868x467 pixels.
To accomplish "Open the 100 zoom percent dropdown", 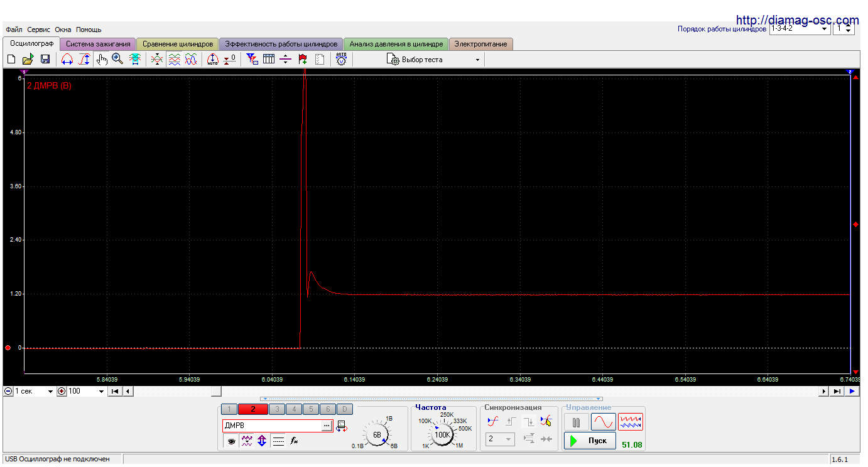I will tap(86, 391).
